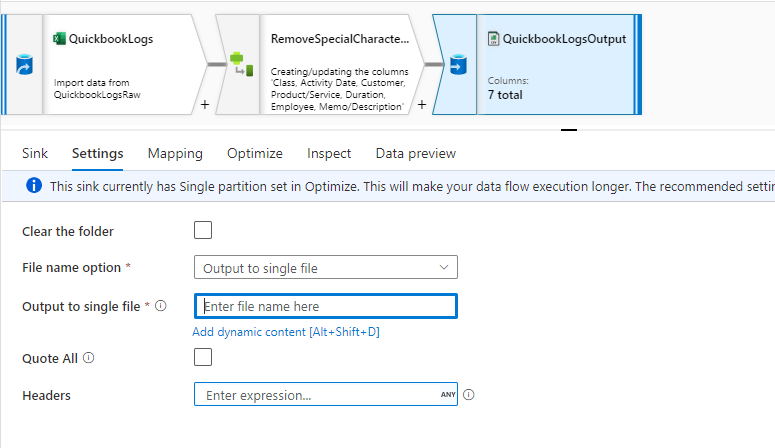Show info tooltip for Output to single file
775x448 pixels.
click(161, 306)
